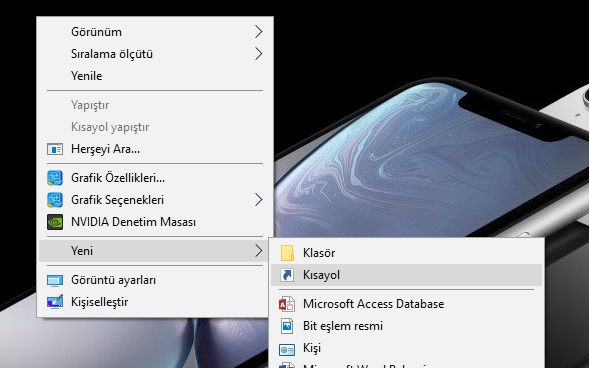The height and width of the screenshot is (368, 589).
Task: Click the NVIDIA Denetim Masası logo icon
Action: (55, 222)
